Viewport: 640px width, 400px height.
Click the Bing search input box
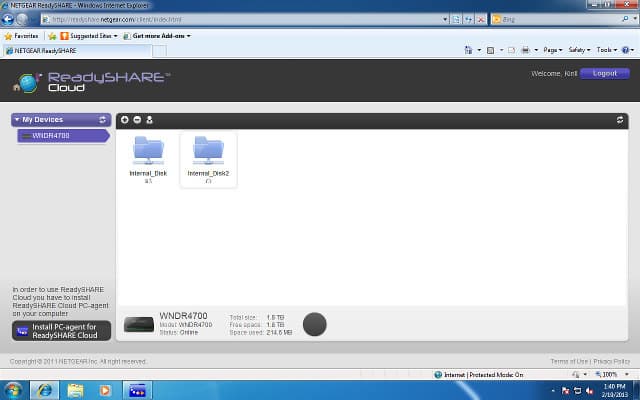point(555,19)
